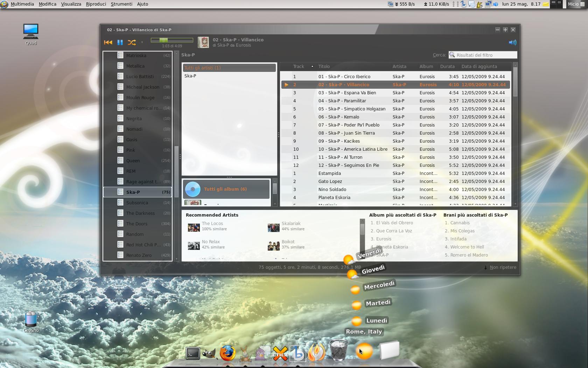Image resolution: width=588 pixels, height=368 pixels.
Task: Pause the playing song
Action: 120,42
